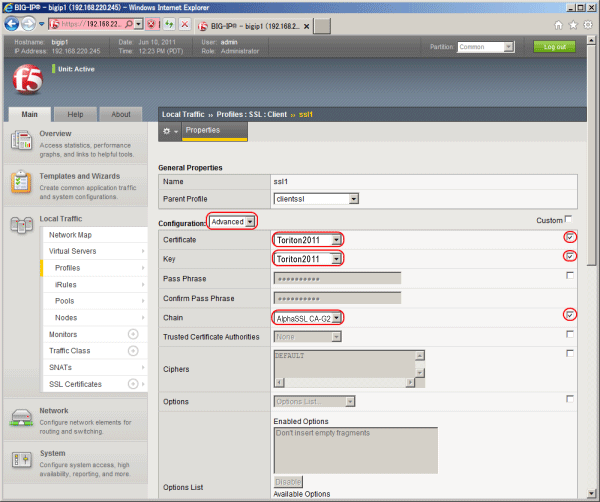
Task: Click the certificate error shield icon
Action: 151,24
